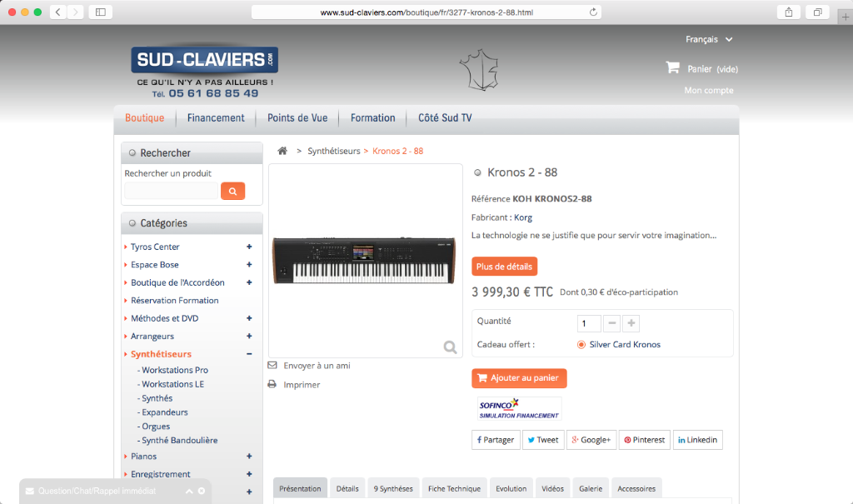Open the Financement menu item
The width and height of the screenshot is (853, 504).
pyautogui.click(x=216, y=118)
